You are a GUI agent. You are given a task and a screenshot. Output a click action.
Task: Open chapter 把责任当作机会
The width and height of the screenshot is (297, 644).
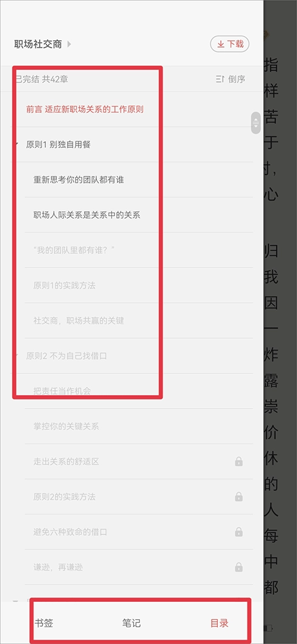tap(62, 391)
